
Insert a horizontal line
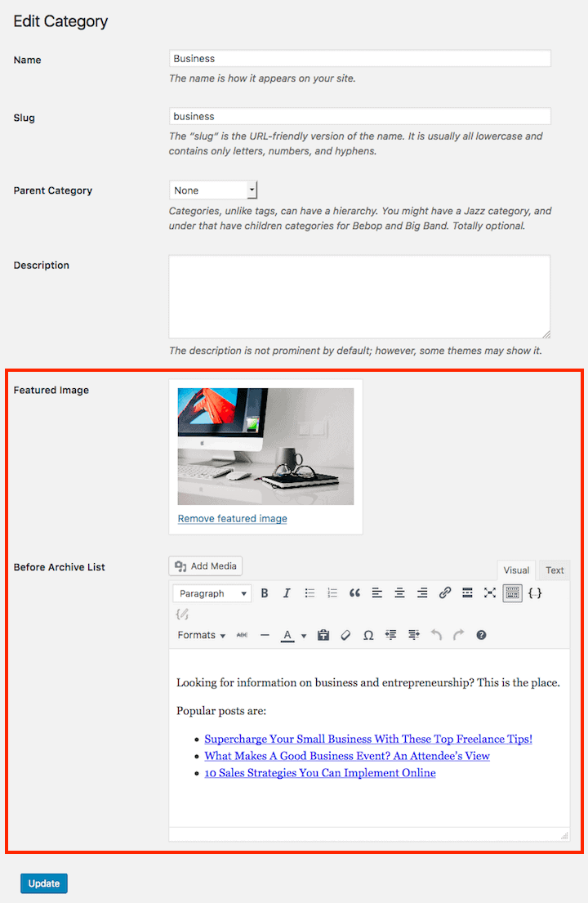tap(265, 635)
